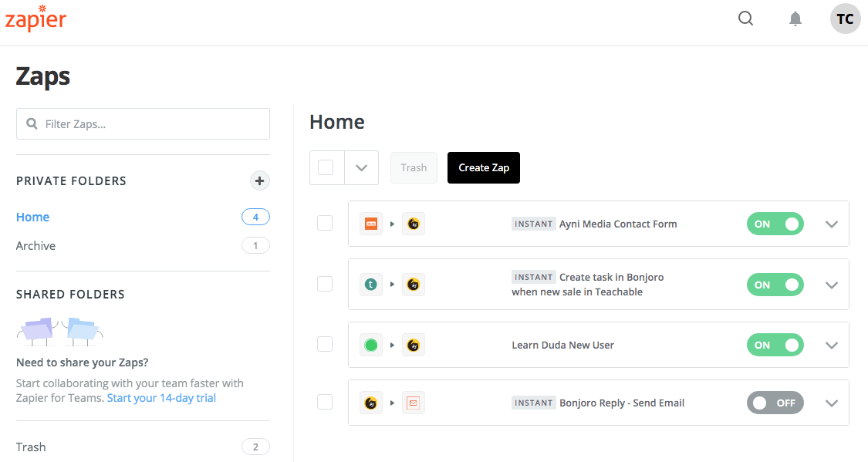Screen dimensions: 868x462
Task: Open the bulk selection dropdown arrow
Action: coord(362,167)
